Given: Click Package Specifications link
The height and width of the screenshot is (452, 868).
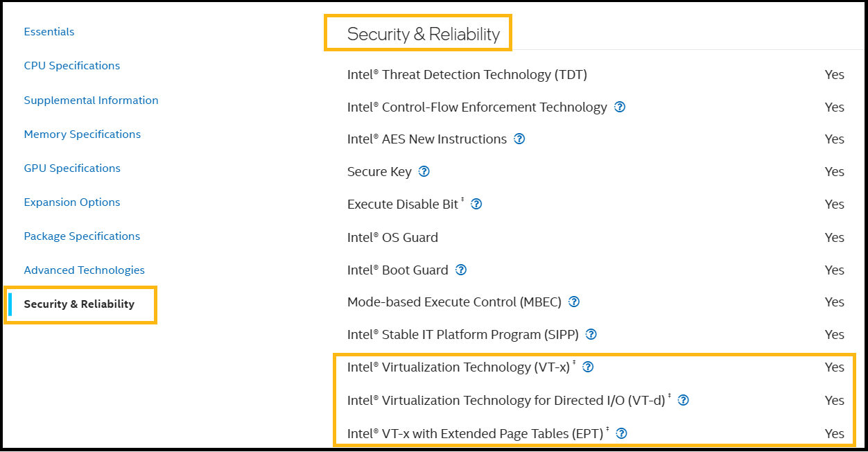Looking at the screenshot, I should click(82, 236).
